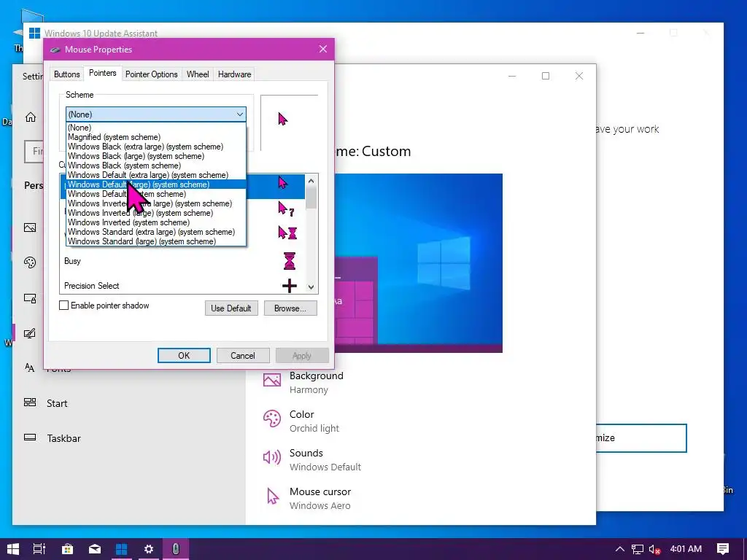Close the Mouse Properties dialog

click(323, 49)
